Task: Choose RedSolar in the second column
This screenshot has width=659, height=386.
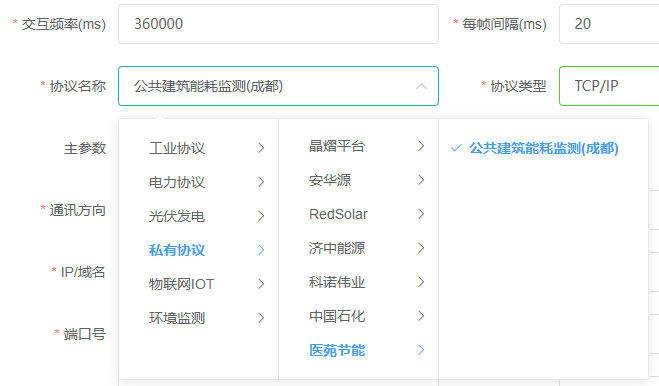Action: (x=358, y=214)
